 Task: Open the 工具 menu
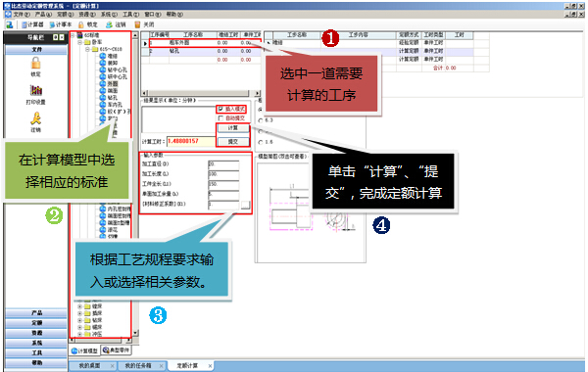130,15
